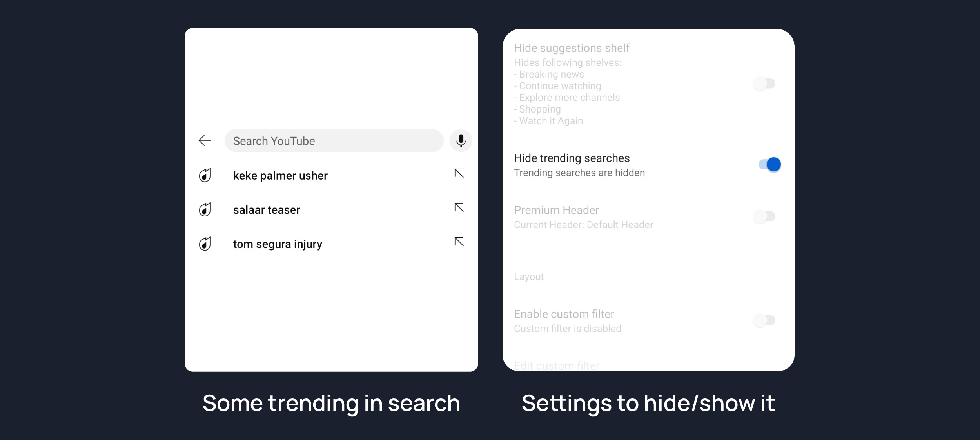Open the Hide trending searches setting text

point(572,158)
